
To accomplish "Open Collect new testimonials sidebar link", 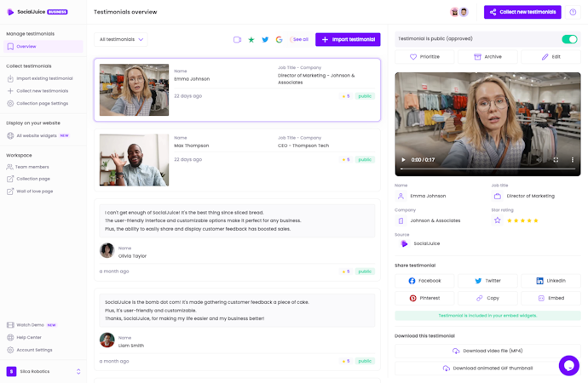I will click(37, 91).
